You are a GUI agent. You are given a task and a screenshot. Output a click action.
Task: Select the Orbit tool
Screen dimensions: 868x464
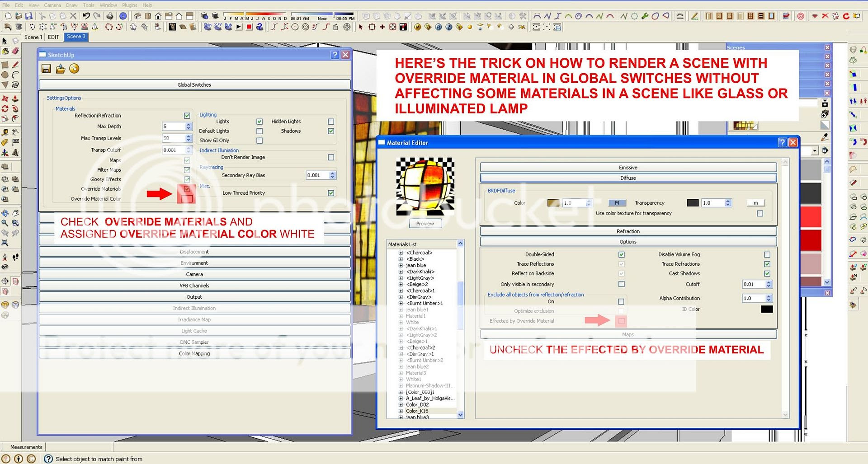coord(5,213)
